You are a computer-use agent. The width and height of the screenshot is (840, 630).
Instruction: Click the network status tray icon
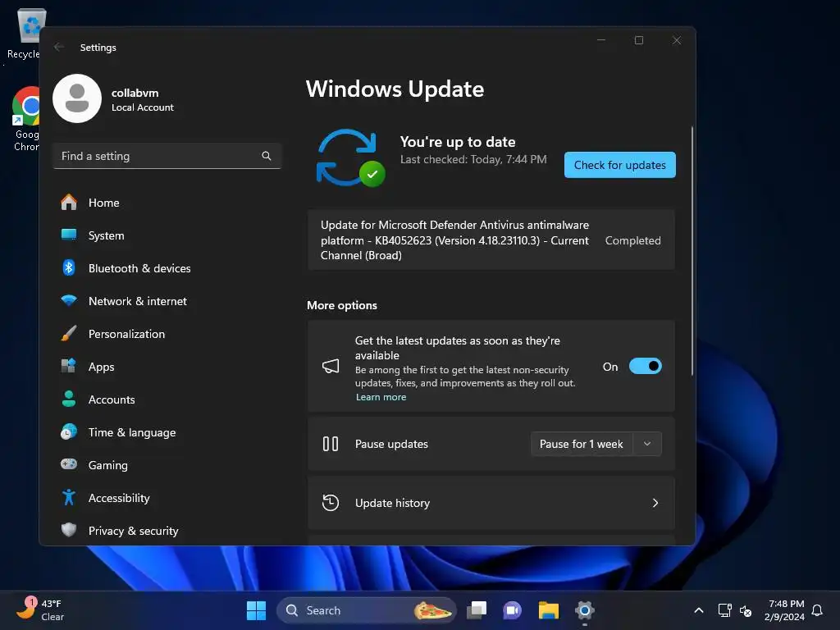coord(724,610)
